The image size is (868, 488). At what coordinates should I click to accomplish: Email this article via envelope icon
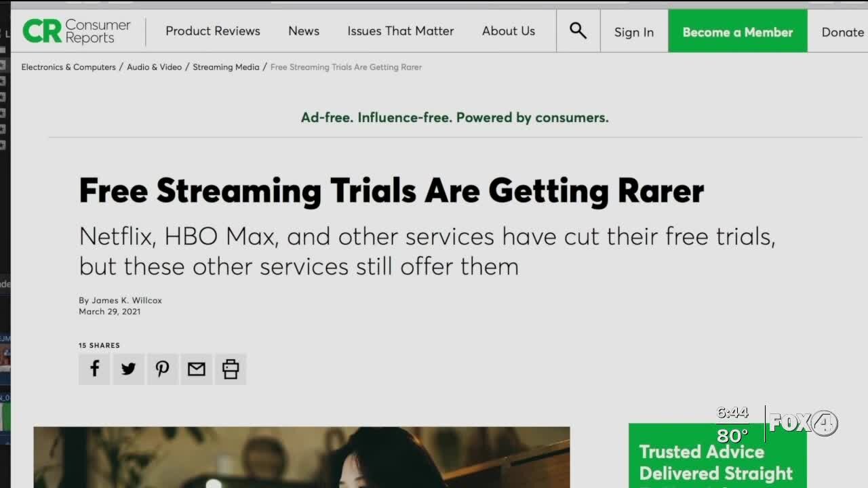(x=196, y=369)
